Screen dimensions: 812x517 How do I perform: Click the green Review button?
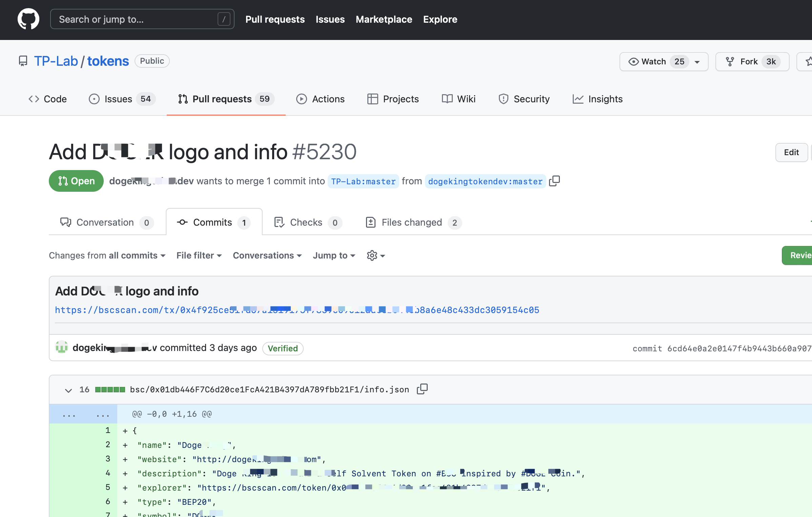[797, 255]
